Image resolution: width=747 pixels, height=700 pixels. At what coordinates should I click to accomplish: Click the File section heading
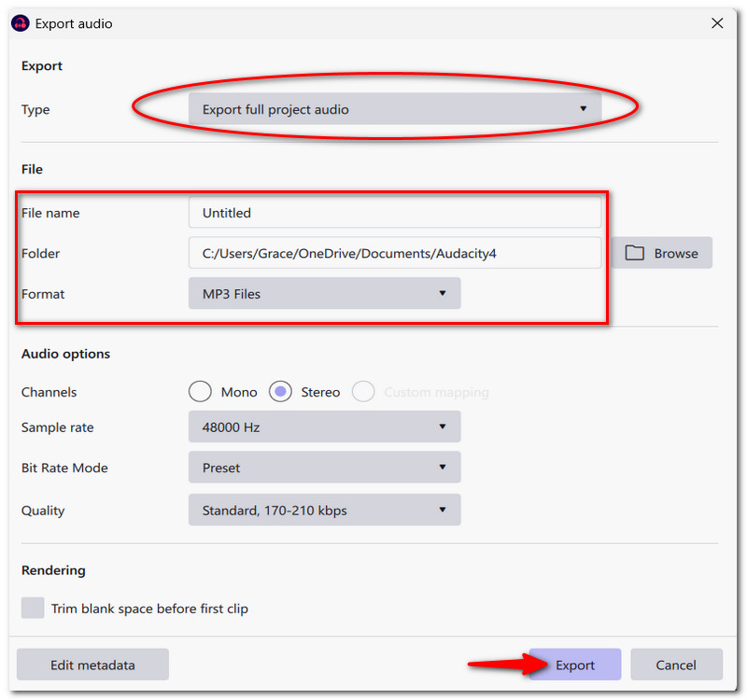(32, 170)
